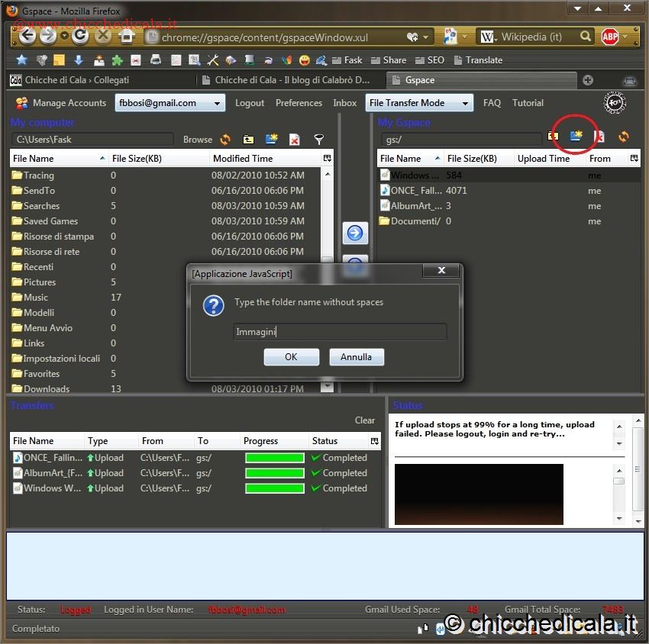The width and height of the screenshot is (649, 644).
Task: Refresh the My computer file list
Action: (x=225, y=140)
